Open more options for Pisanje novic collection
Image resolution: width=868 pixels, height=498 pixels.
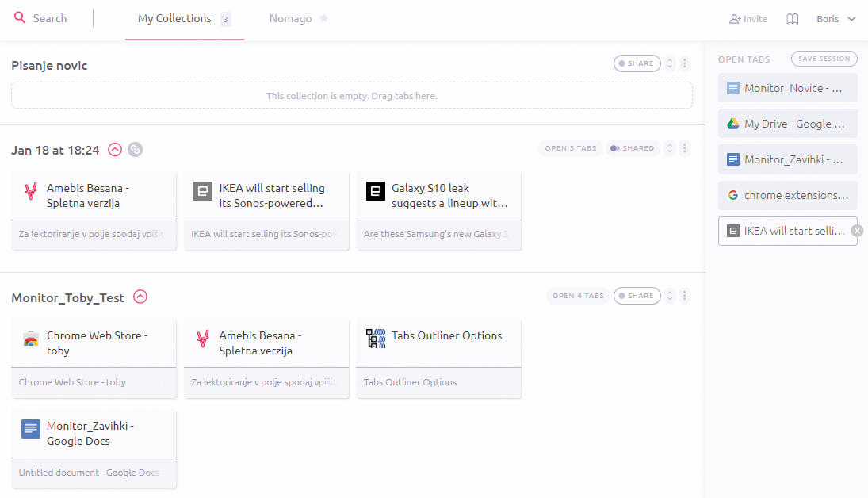coord(684,63)
